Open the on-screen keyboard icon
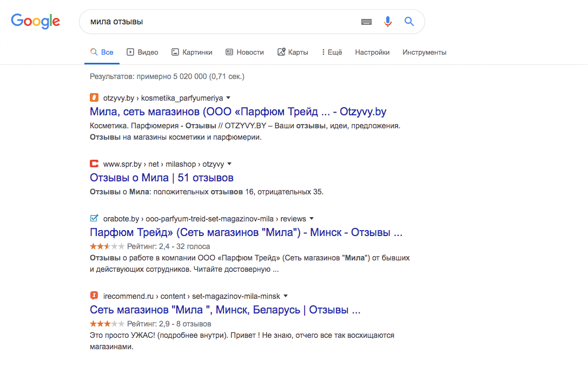This screenshot has width=588, height=366. pyautogui.click(x=366, y=22)
